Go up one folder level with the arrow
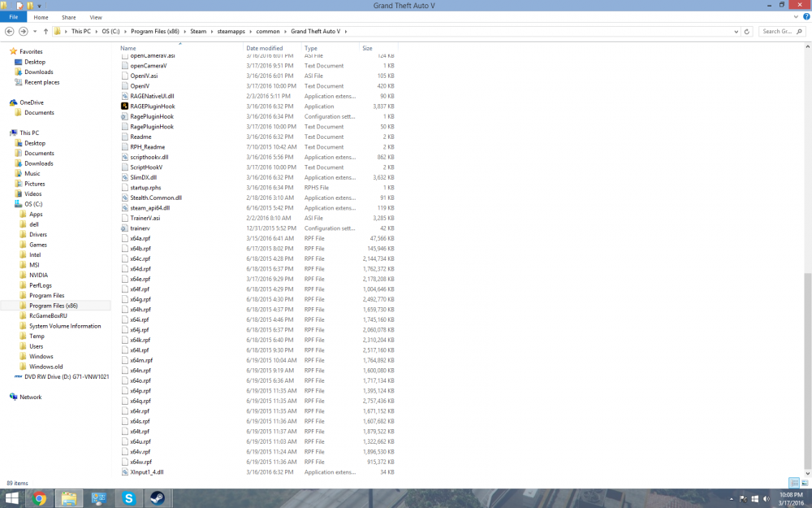The width and height of the screenshot is (812, 508). 46,33
